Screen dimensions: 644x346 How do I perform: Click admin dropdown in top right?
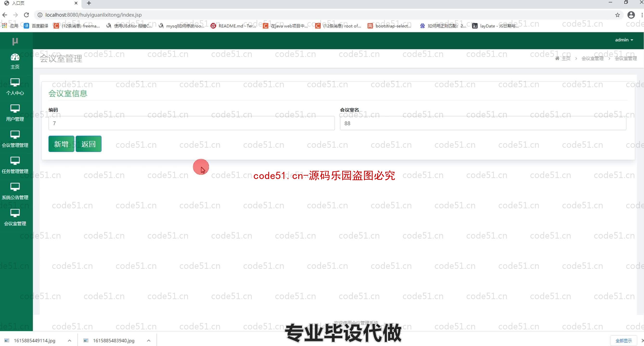tap(623, 40)
